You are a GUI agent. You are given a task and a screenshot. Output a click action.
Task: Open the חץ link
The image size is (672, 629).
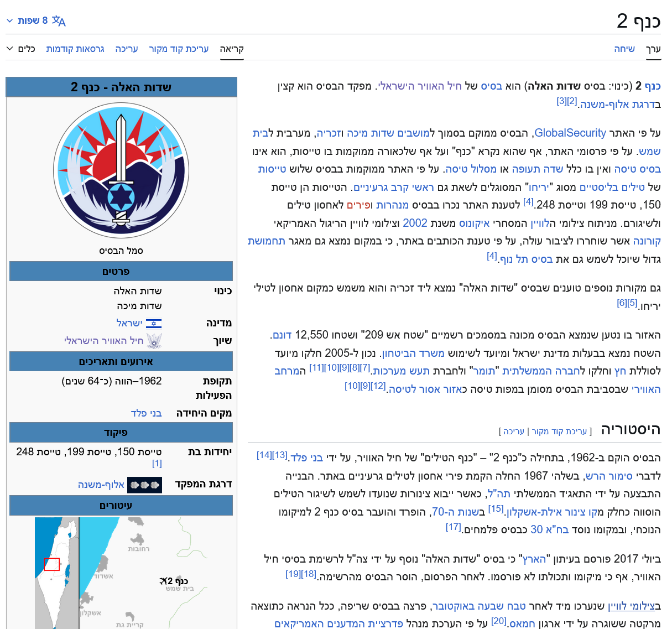click(x=620, y=371)
